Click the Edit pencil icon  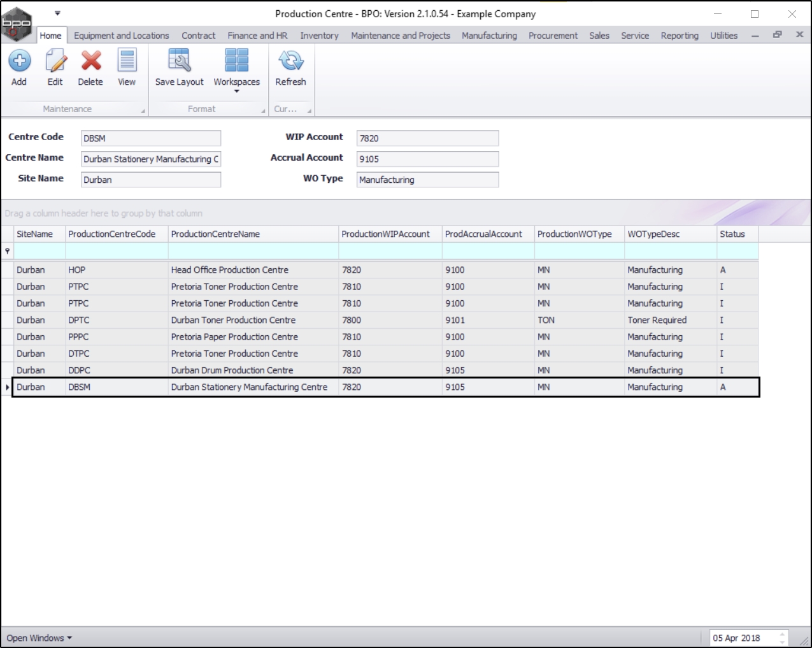click(55, 61)
